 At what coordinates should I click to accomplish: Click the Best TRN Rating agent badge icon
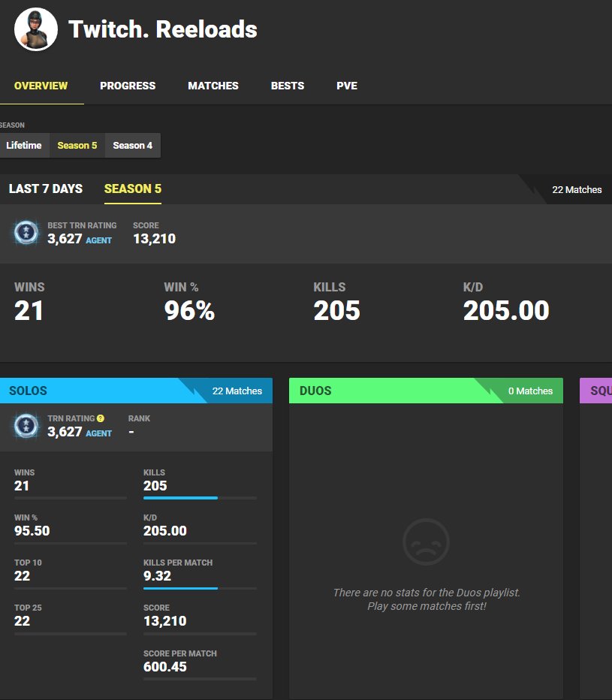[26, 233]
